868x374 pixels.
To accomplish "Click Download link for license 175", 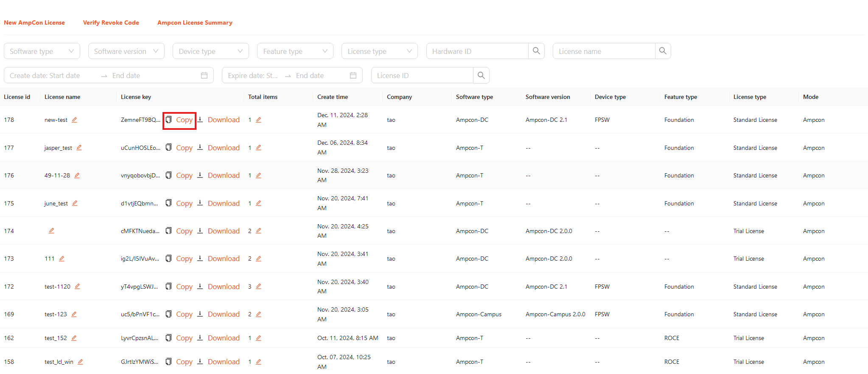I will coord(224,203).
